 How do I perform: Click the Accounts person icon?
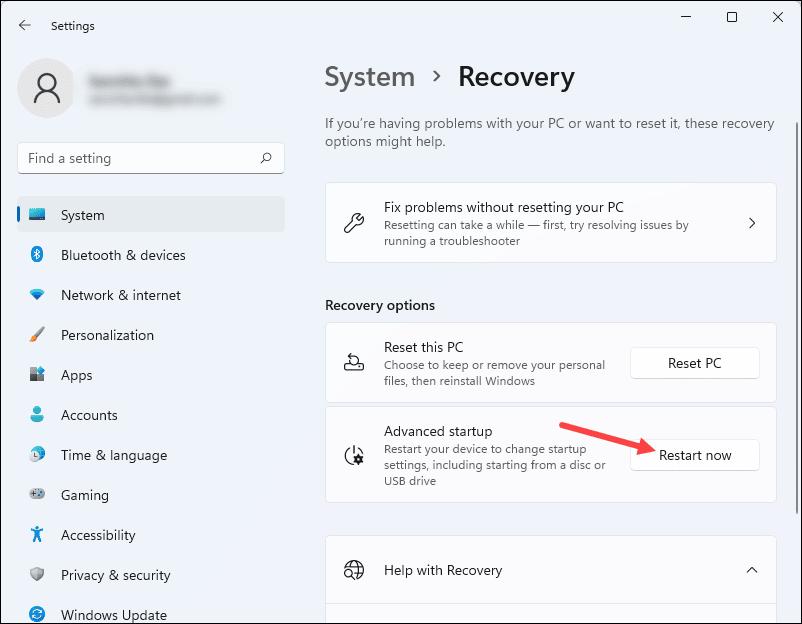(37, 414)
